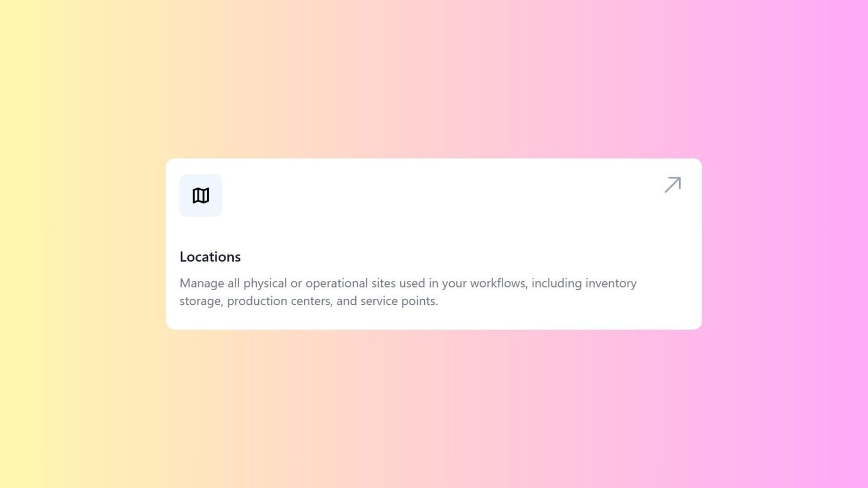Select the light blue map icon tile
The width and height of the screenshot is (868, 488).
201,195
